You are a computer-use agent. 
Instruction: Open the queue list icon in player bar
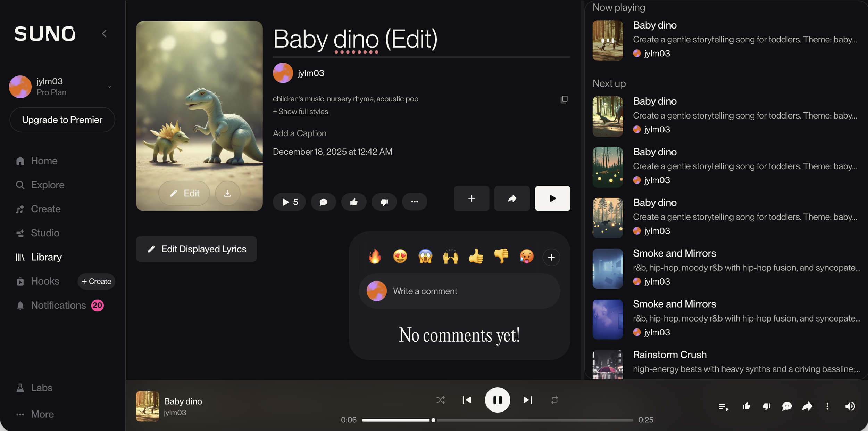coord(723,406)
